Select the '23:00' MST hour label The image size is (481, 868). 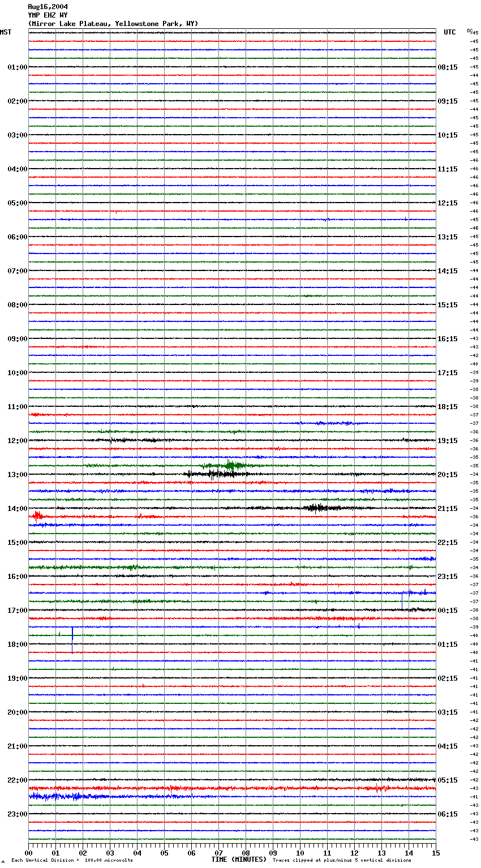tap(18, 814)
